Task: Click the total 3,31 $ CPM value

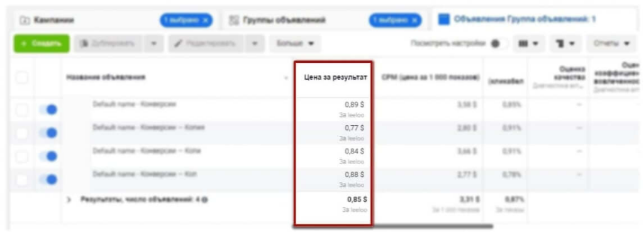Action: (469, 200)
